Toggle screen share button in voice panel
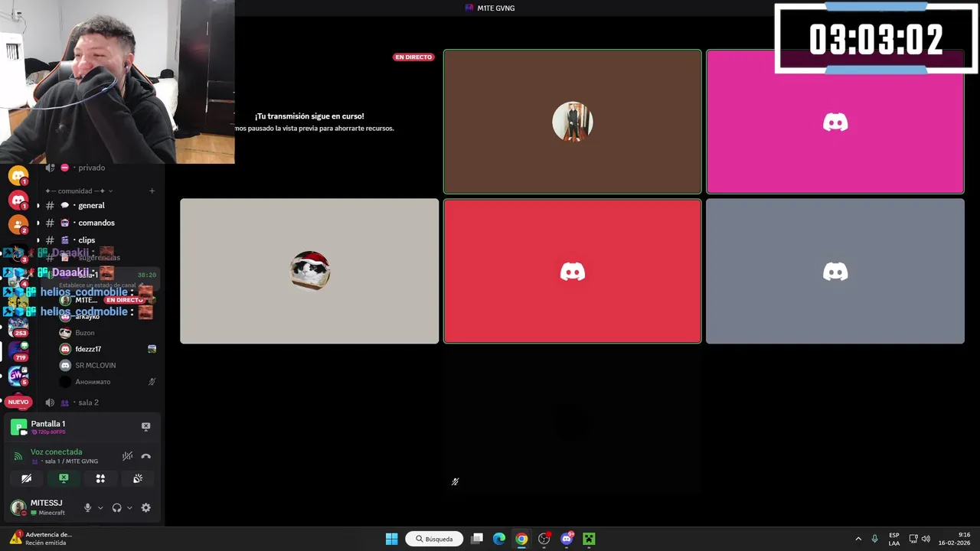Image resolution: width=980 pixels, height=551 pixels. (x=64, y=478)
